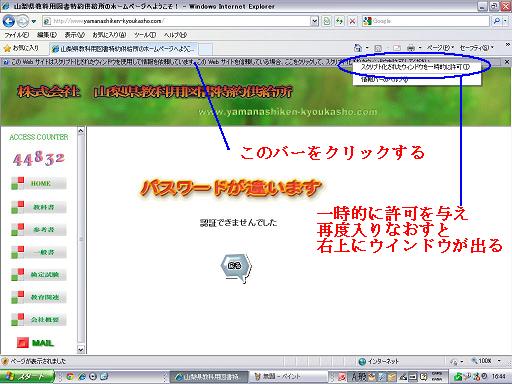Click the Refresh page icon
The height and width of the screenshot is (384, 512).
339,21
